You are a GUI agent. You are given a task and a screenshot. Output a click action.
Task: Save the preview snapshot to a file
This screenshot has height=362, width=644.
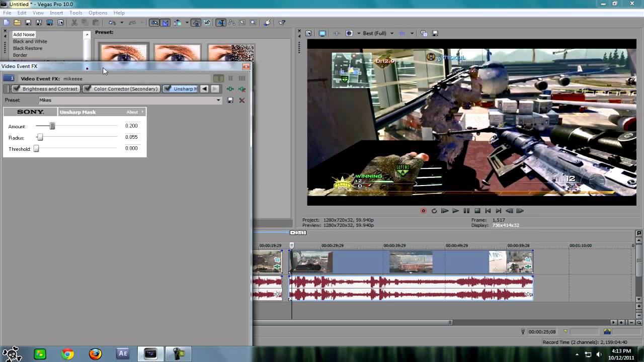tap(435, 33)
